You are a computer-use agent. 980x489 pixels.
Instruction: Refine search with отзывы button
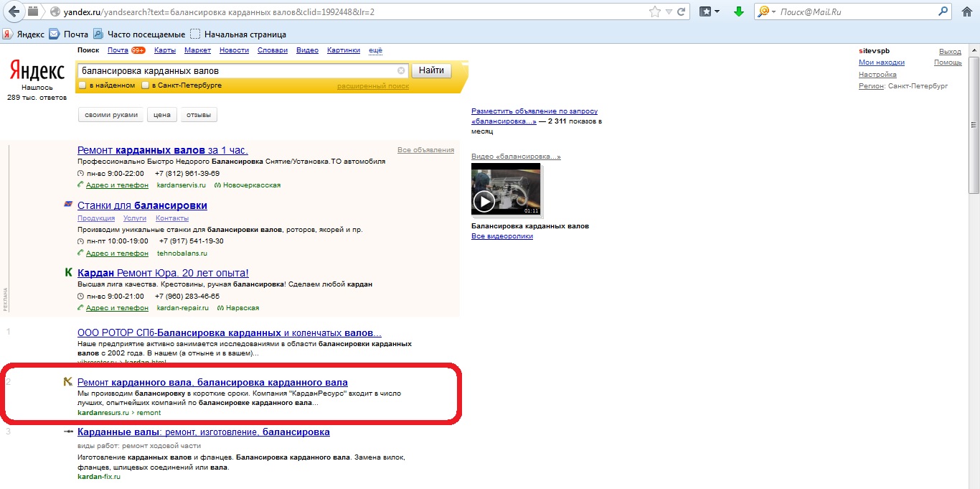(x=198, y=115)
